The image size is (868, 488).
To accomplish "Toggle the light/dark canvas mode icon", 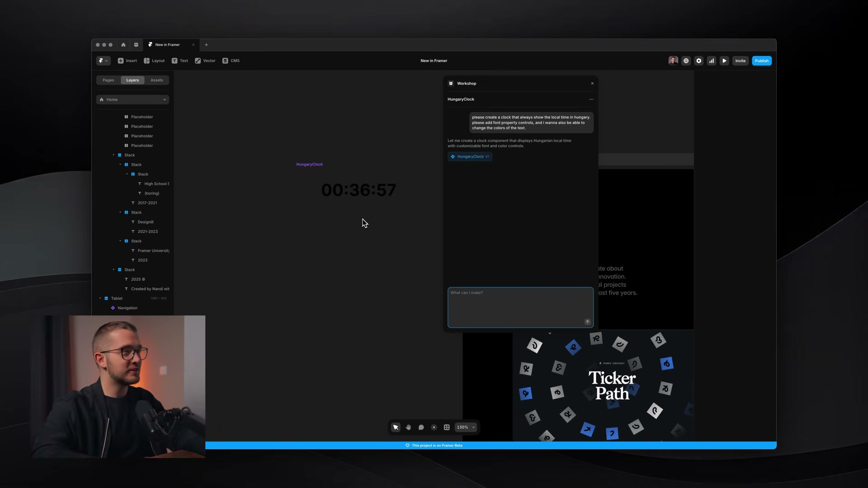I will pyautogui.click(x=434, y=427).
